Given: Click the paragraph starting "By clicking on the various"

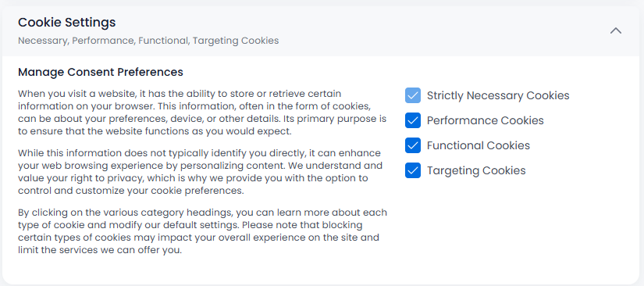Looking at the screenshot, I should pos(202,231).
